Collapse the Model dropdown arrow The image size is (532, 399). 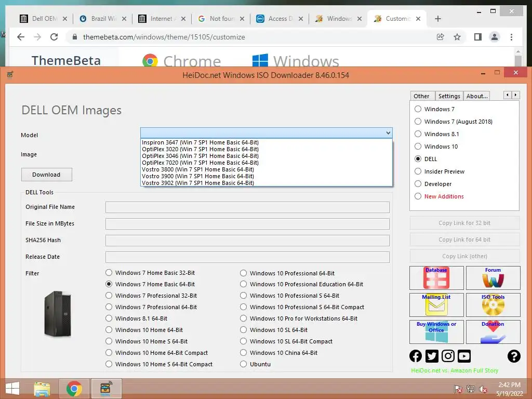(x=388, y=133)
